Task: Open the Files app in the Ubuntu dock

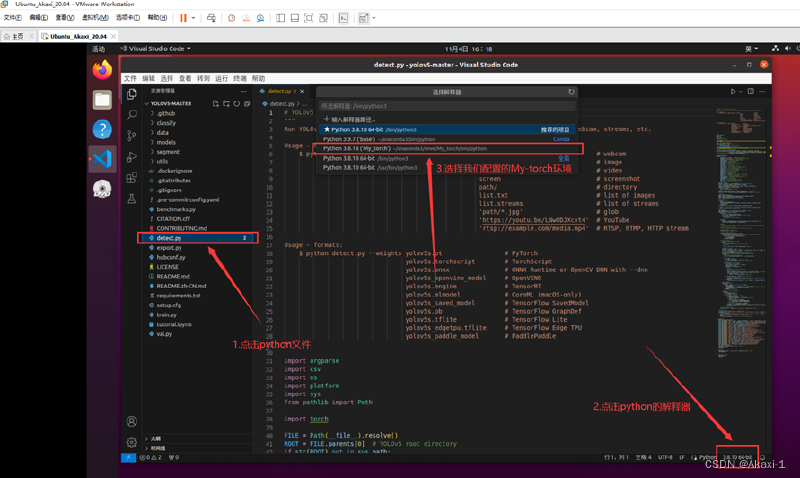Action: coord(102,99)
